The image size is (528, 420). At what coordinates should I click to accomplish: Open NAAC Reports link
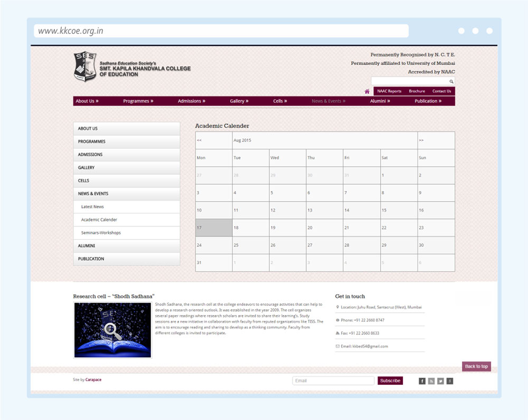coord(389,91)
